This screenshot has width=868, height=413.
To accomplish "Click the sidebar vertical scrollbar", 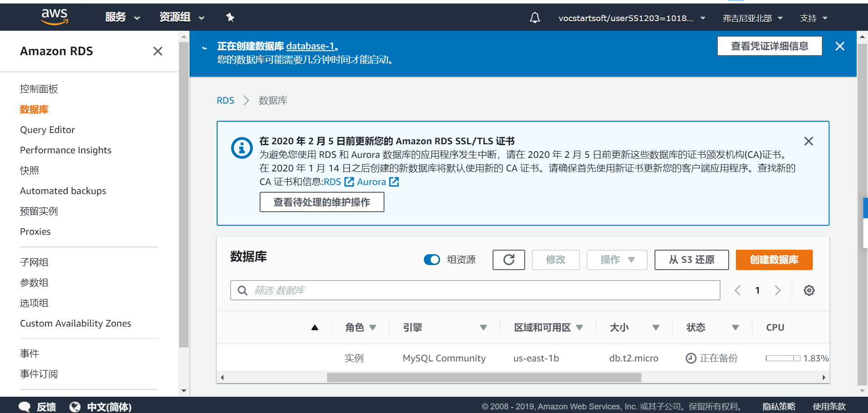I will (184, 195).
